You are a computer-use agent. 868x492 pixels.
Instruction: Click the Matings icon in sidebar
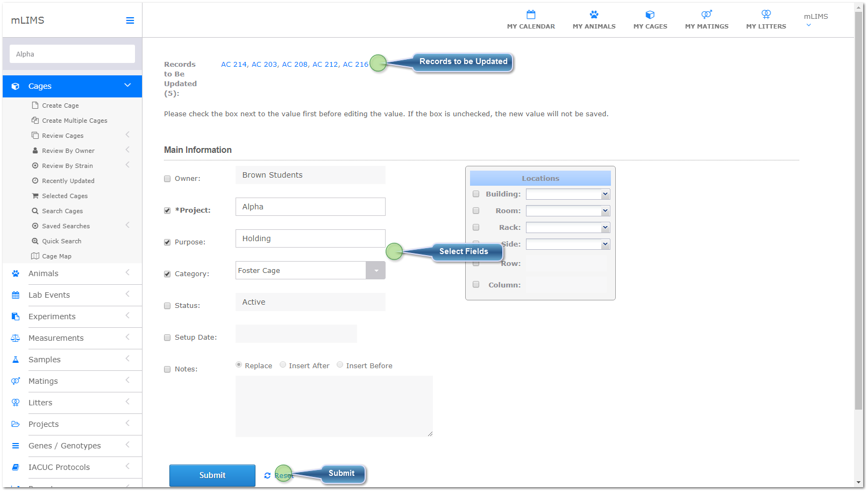click(16, 381)
